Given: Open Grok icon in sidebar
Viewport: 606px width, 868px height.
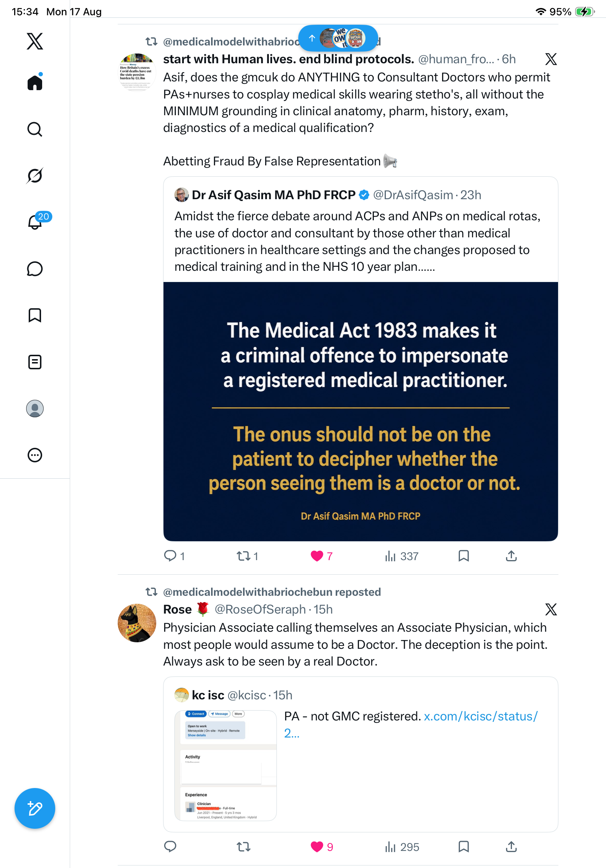Looking at the screenshot, I should (x=35, y=176).
